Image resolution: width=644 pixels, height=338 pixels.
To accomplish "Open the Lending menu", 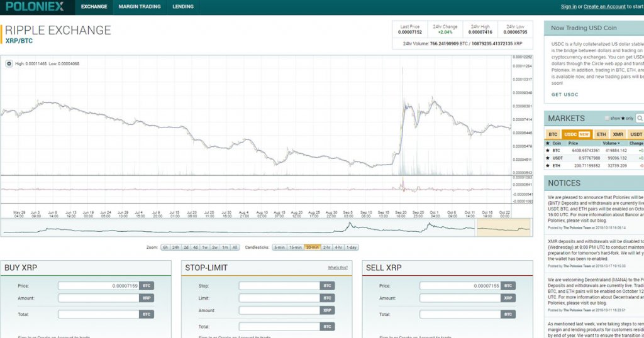I will coord(183,6).
